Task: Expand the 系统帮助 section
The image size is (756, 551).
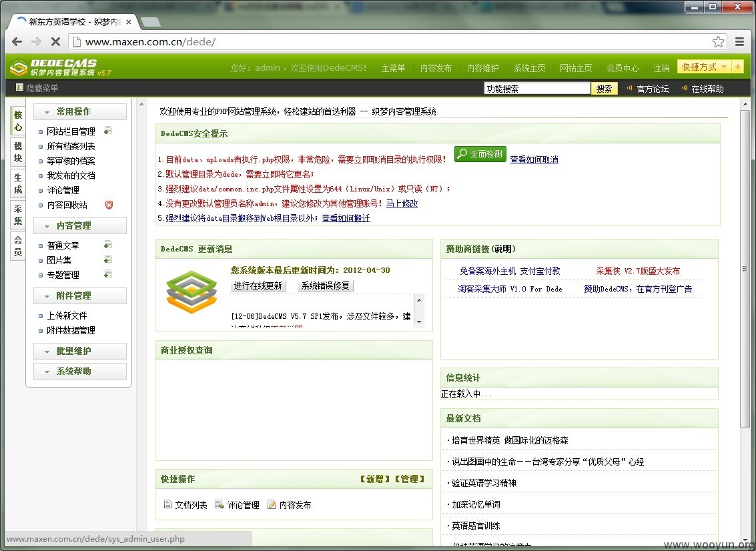Action: [x=80, y=371]
